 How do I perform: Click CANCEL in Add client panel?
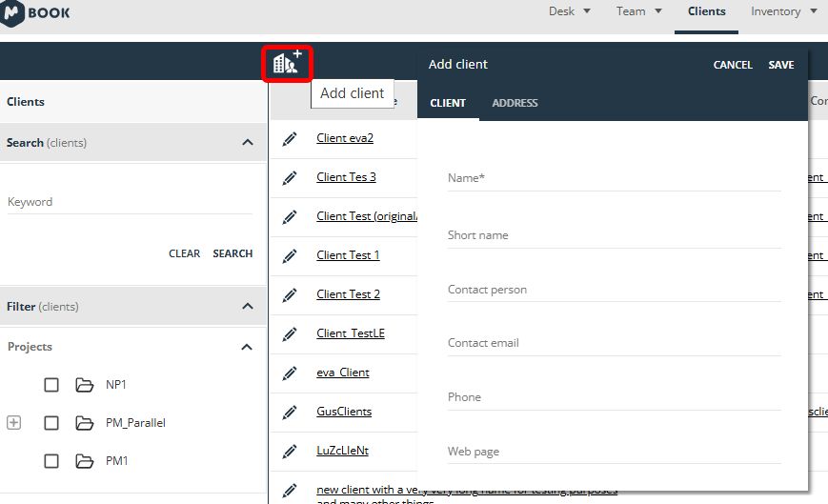pyautogui.click(x=733, y=65)
